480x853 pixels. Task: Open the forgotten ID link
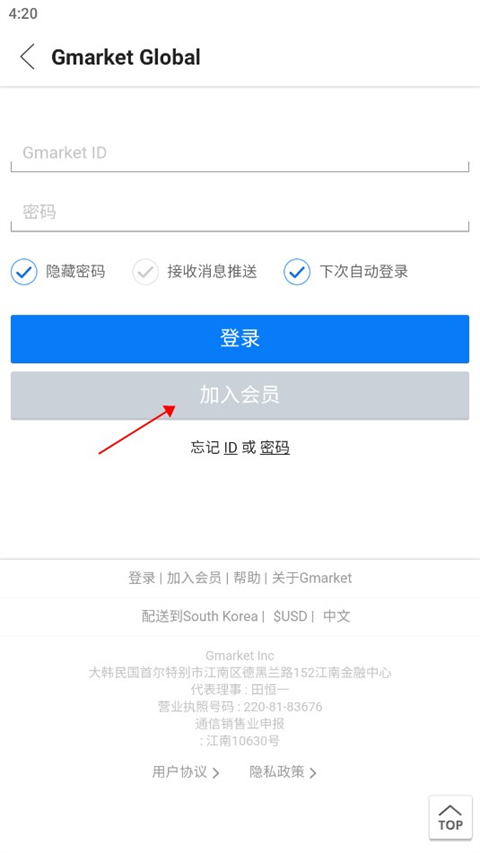230,448
